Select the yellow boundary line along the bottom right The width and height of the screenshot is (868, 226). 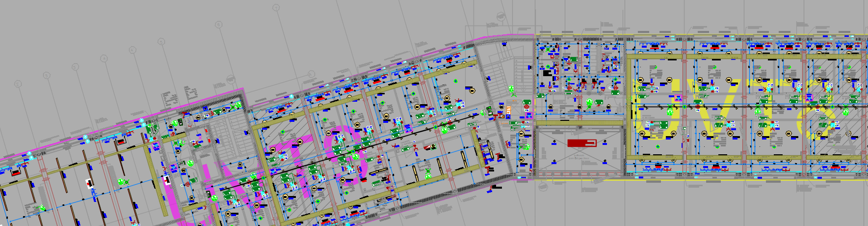(736, 180)
